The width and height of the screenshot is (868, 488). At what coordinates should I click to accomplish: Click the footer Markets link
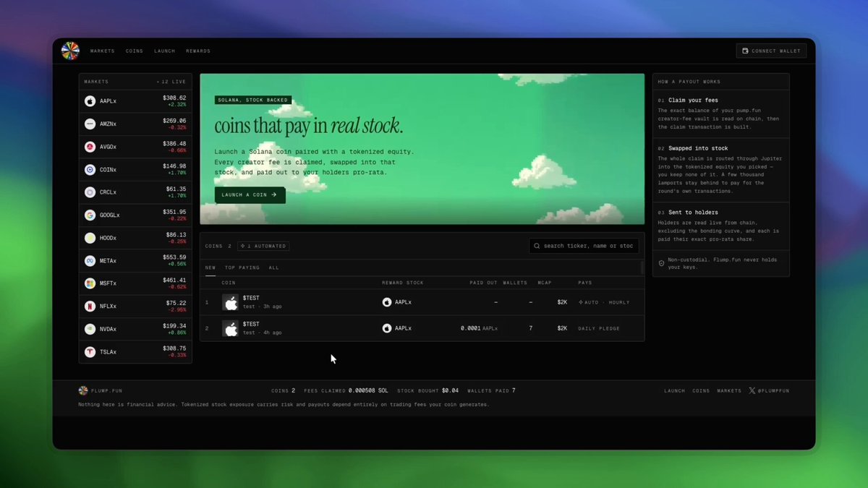(x=729, y=390)
